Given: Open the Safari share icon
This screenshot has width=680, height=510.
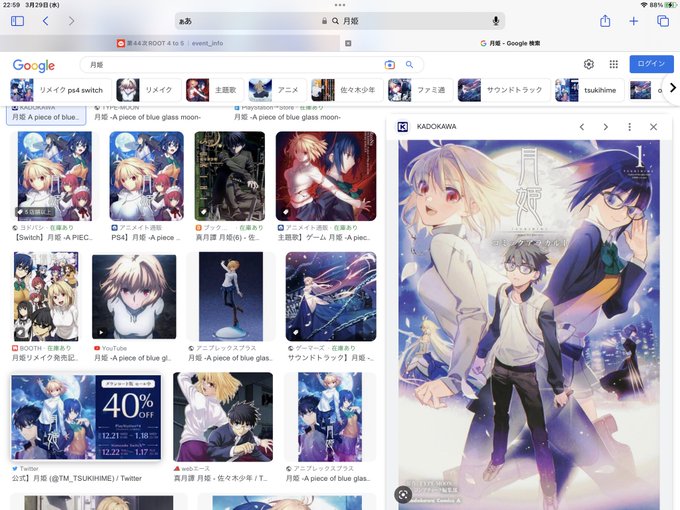Looking at the screenshot, I should click(605, 20).
